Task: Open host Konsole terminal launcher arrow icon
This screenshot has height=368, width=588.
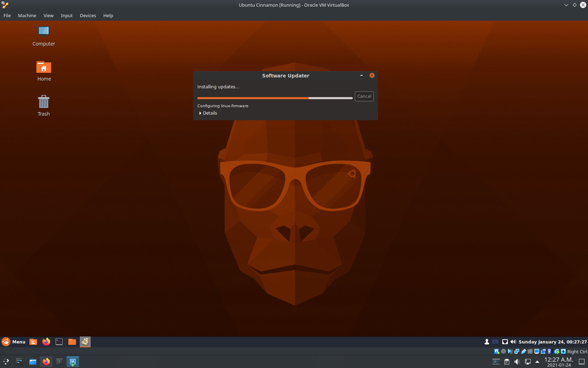Action: (59, 361)
